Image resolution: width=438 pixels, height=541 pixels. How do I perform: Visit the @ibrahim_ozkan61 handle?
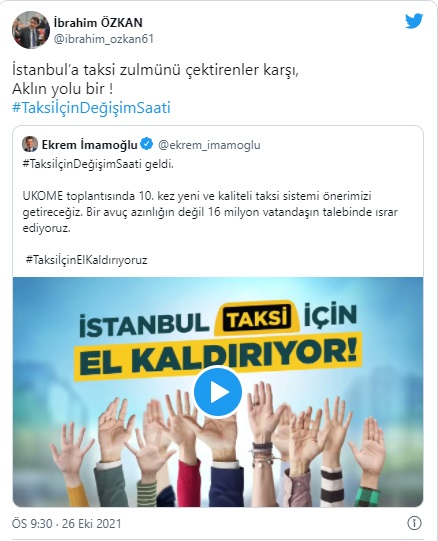[x=104, y=39]
